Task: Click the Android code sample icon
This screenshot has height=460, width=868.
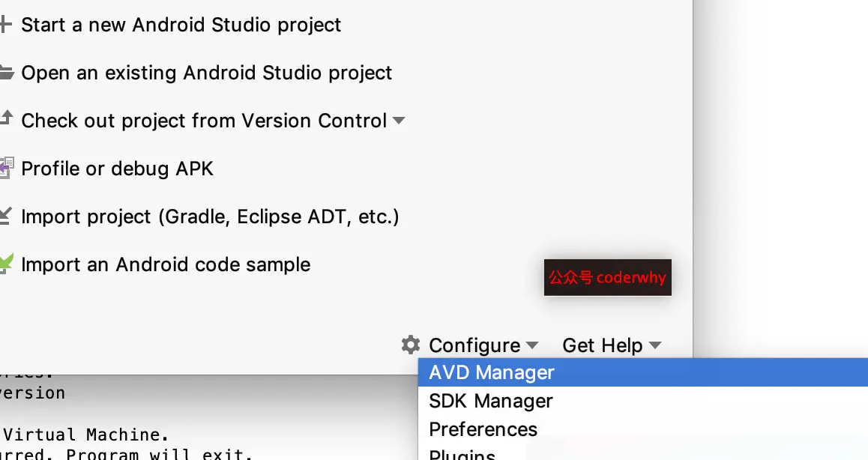Action: tap(6, 264)
